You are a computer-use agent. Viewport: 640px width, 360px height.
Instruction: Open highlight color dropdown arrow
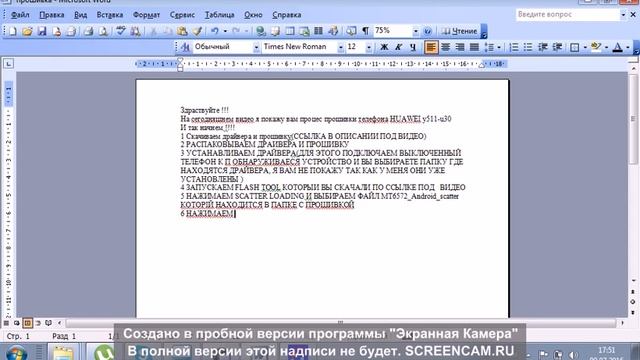(606, 47)
